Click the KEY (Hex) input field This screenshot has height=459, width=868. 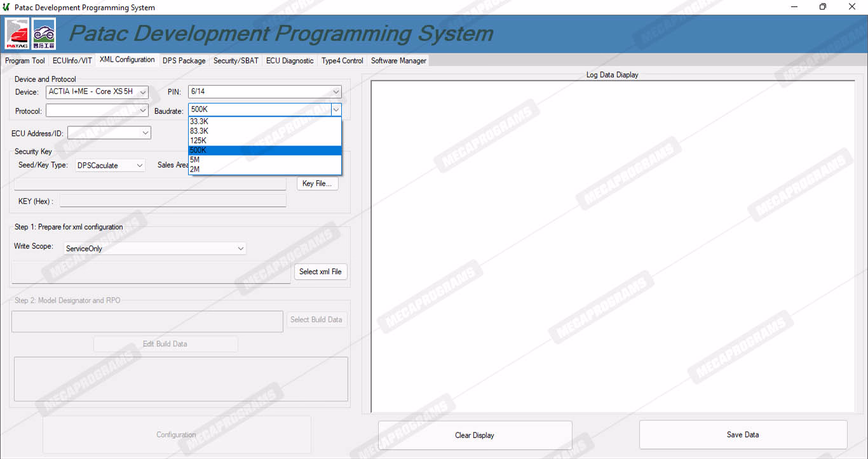173,201
